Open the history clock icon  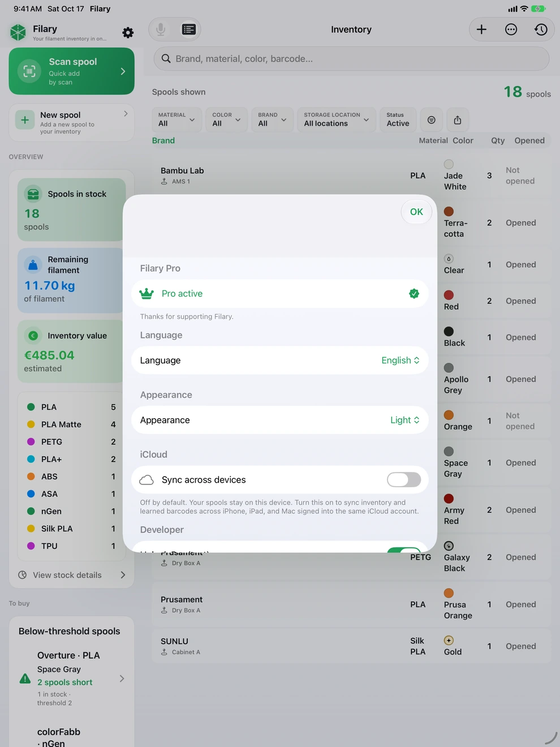click(541, 29)
